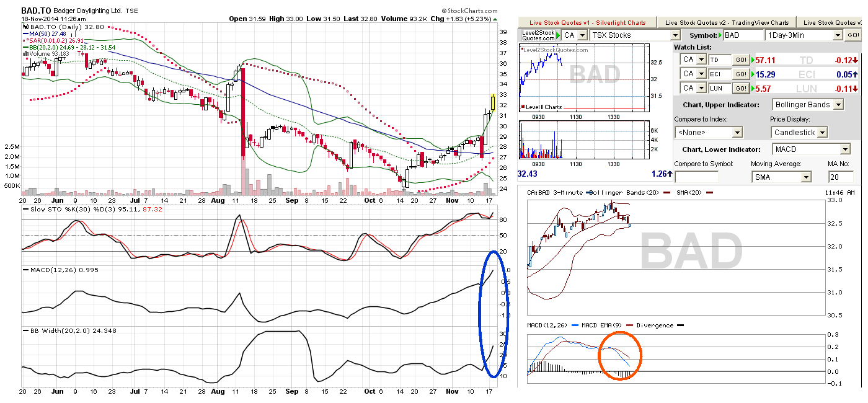This screenshot has height=403, width=868.
Task: Open the country dropdown showing CA at the top
Action: (573, 35)
